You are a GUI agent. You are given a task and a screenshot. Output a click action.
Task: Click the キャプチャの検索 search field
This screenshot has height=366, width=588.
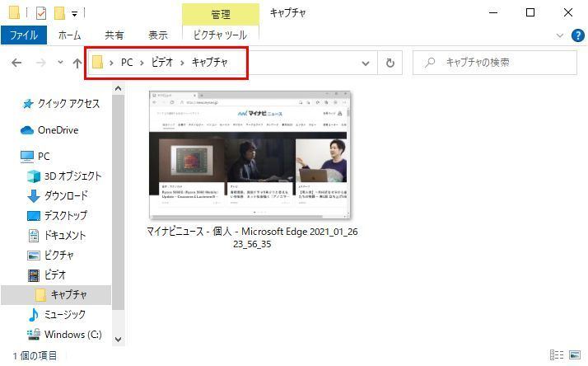[495, 63]
